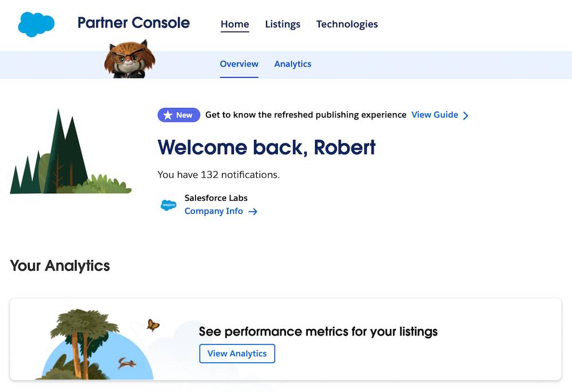Open the Listings menu
Image resolution: width=572 pixels, height=392 pixels.
click(x=283, y=24)
